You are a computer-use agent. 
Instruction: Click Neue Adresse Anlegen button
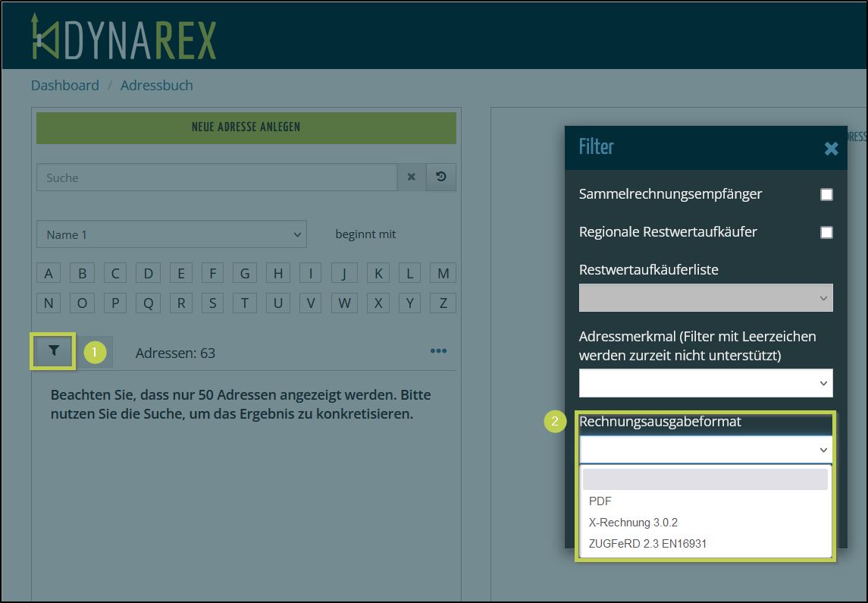coord(246,127)
